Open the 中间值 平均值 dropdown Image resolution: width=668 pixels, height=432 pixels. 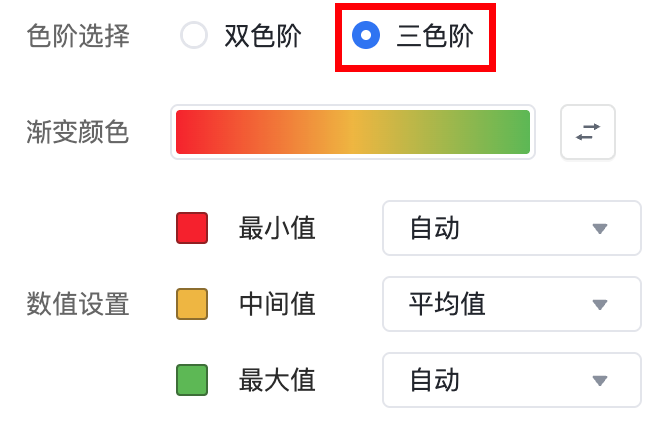point(511,304)
